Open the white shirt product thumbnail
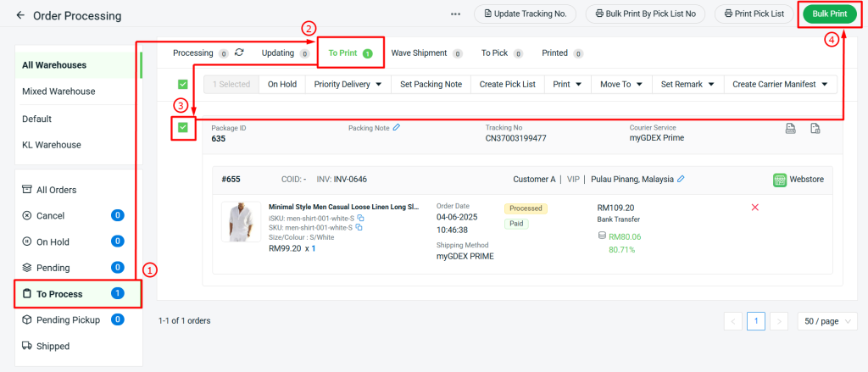This screenshot has height=372, width=868. [x=242, y=221]
